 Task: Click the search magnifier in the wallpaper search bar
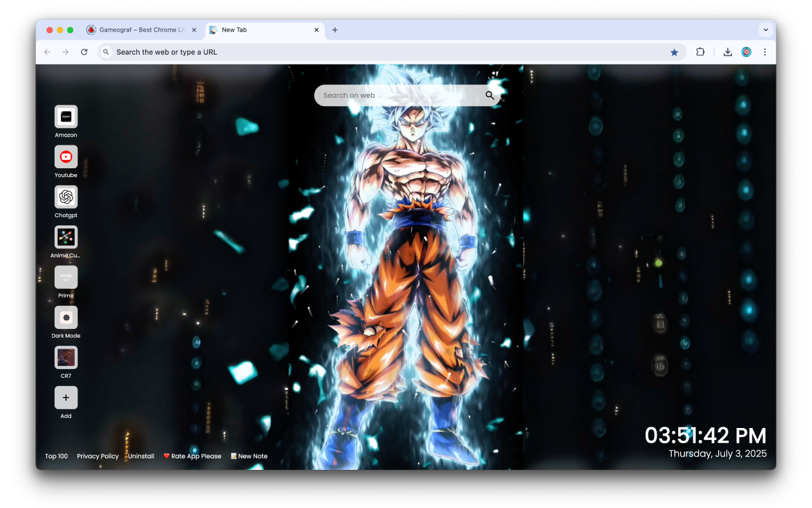pos(489,95)
